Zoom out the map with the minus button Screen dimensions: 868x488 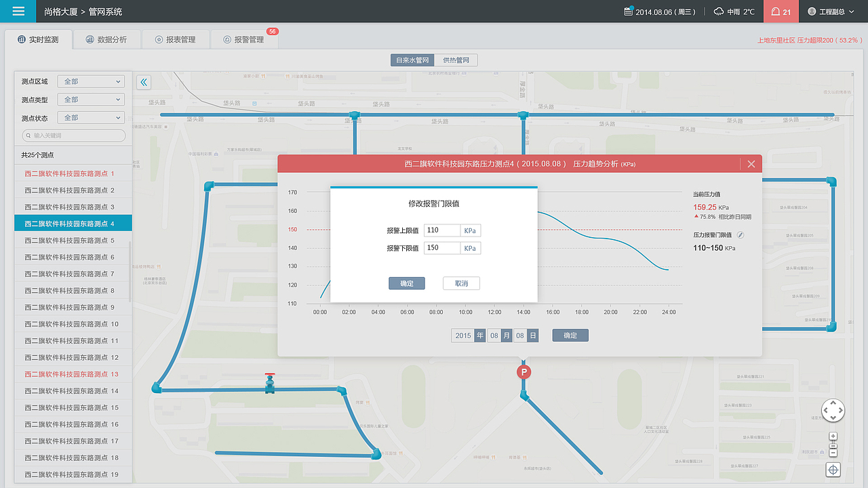833,453
